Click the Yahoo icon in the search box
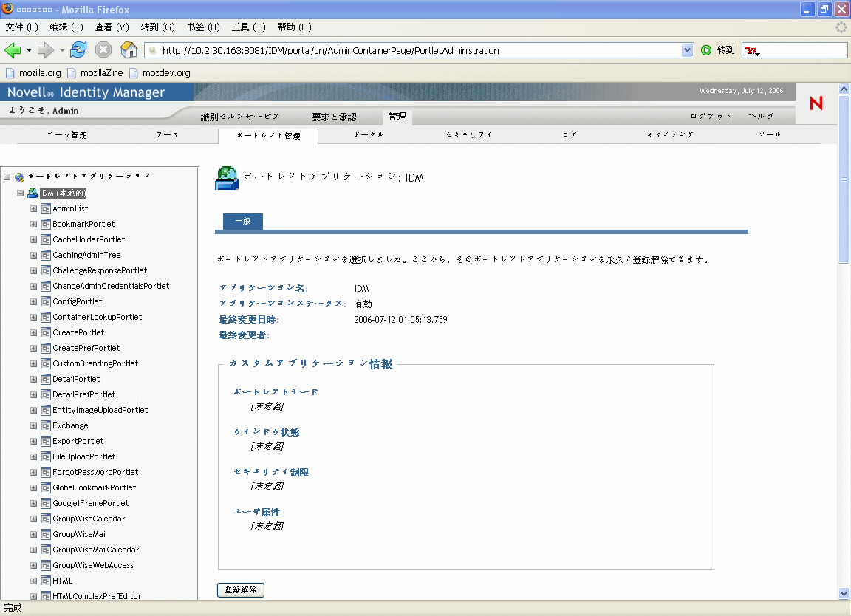Image resolution: width=851 pixels, height=616 pixels. click(751, 49)
